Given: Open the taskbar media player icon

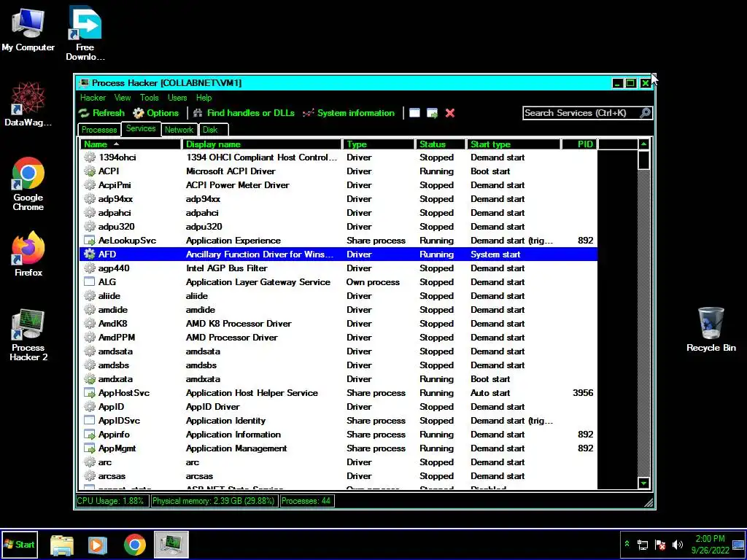Looking at the screenshot, I should tap(98, 545).
